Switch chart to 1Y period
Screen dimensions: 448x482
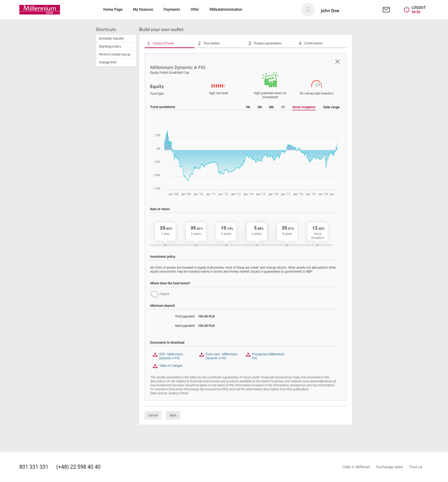283,107
